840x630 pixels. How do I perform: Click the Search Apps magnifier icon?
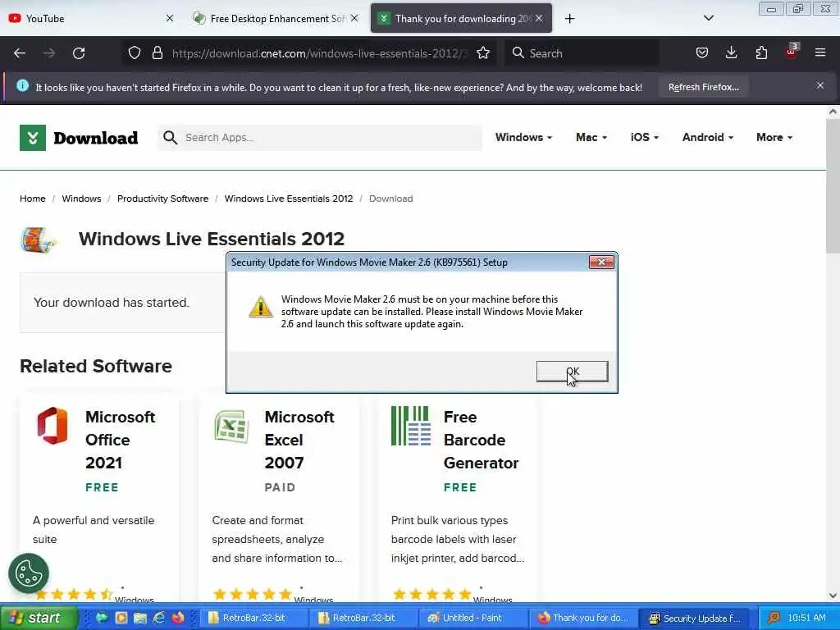170,138
